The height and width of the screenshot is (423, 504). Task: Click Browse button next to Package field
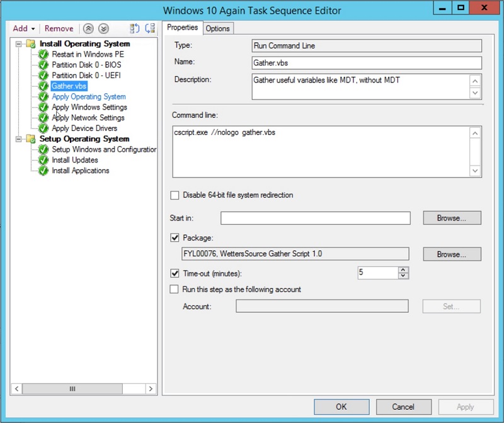coord(452,254)
